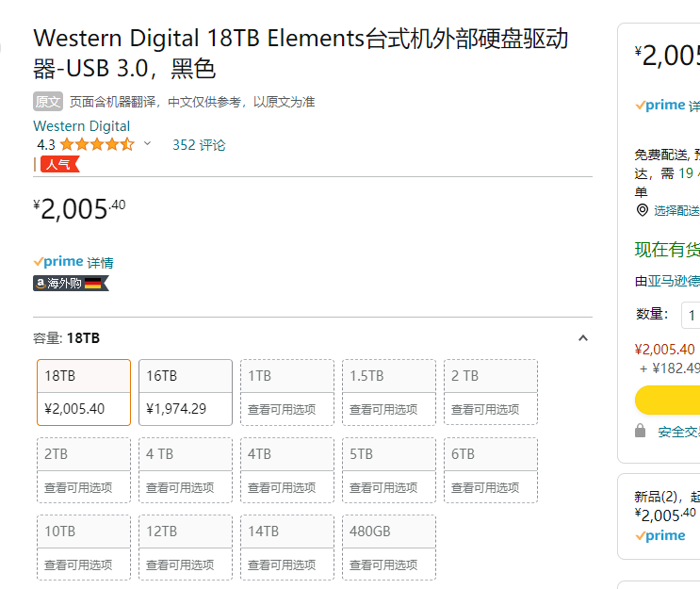This screenshot has height=589, width=700.
Task: Choose the '4TB' option left of 5TB
Action: tap(287, 470)
